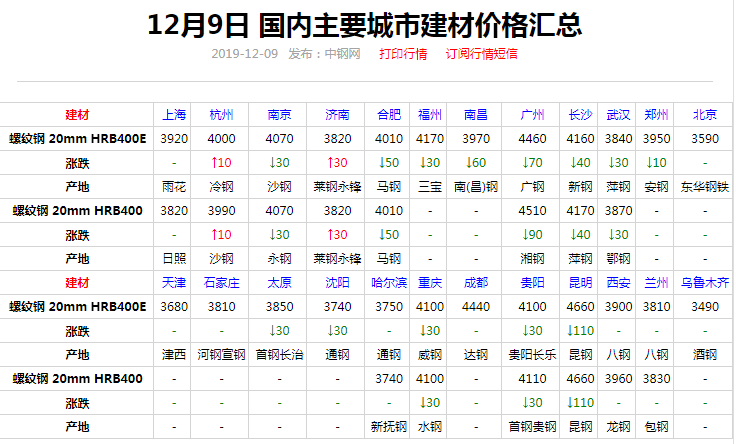Select the price 4110 in bottom HRB400 row

[x=532, y=379]
